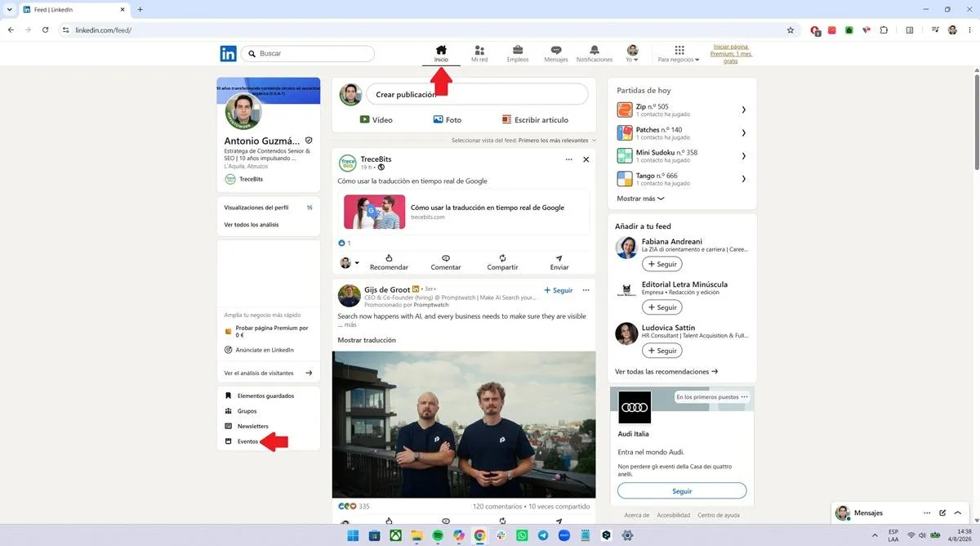Select the Feed | LinkedIn browser tab
This screenshot has width=980, height=546.
tap(73, 9)
